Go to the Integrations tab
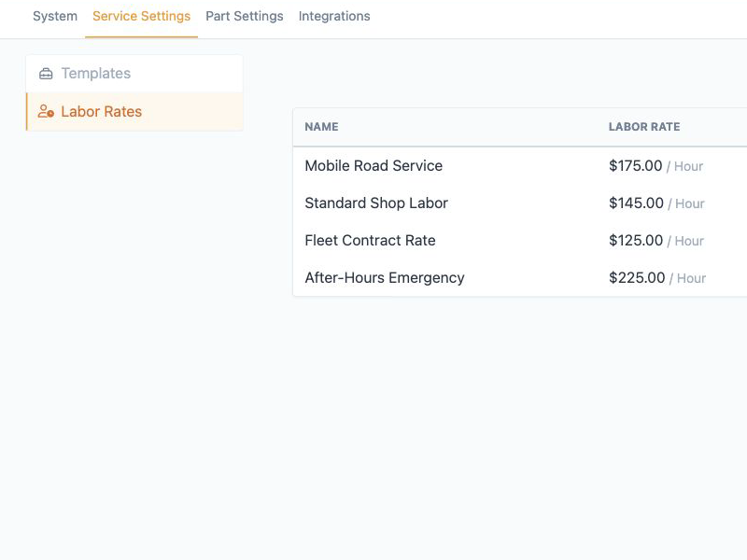 click(334, 16)
